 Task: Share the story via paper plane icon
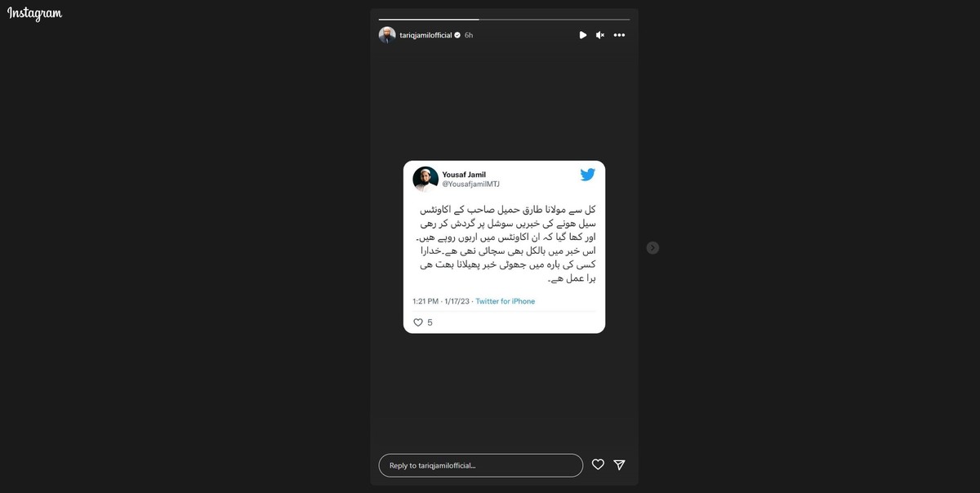click(620, 464)
